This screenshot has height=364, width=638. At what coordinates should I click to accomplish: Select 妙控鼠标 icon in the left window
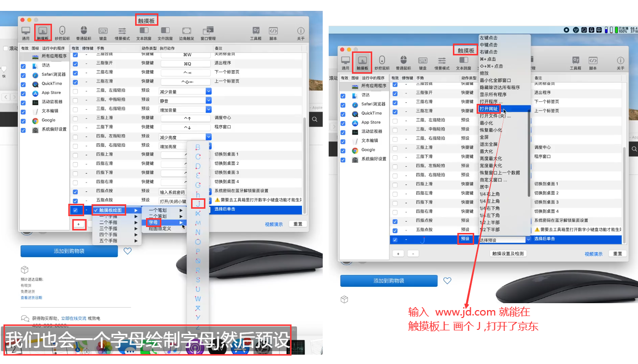[62, 33]
